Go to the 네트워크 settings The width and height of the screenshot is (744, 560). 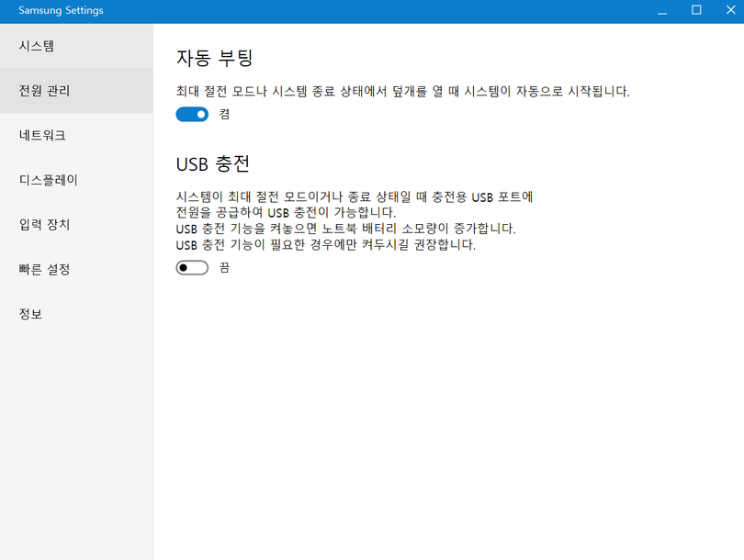pos(76,135)
